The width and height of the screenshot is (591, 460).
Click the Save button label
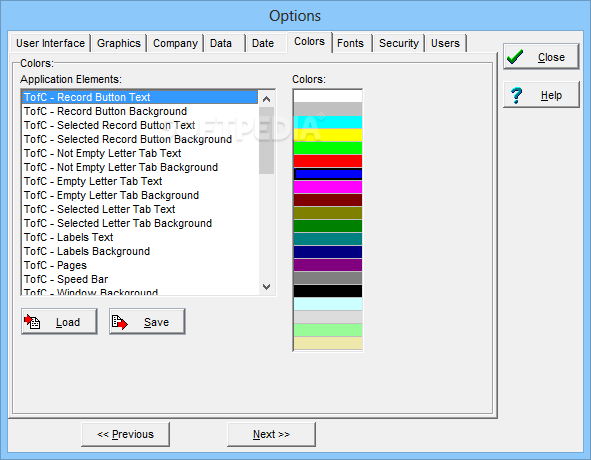(156, 322)
